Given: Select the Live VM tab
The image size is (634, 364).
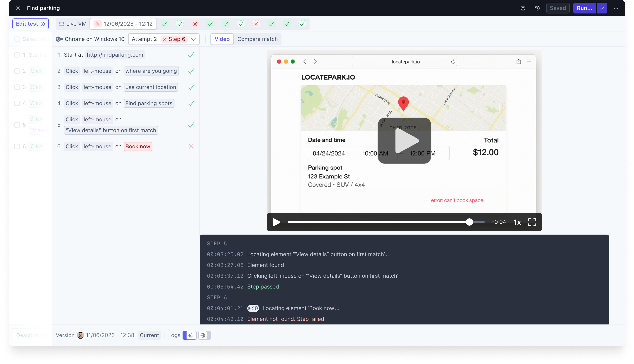Looking at the screenshot, I should 73,24.
